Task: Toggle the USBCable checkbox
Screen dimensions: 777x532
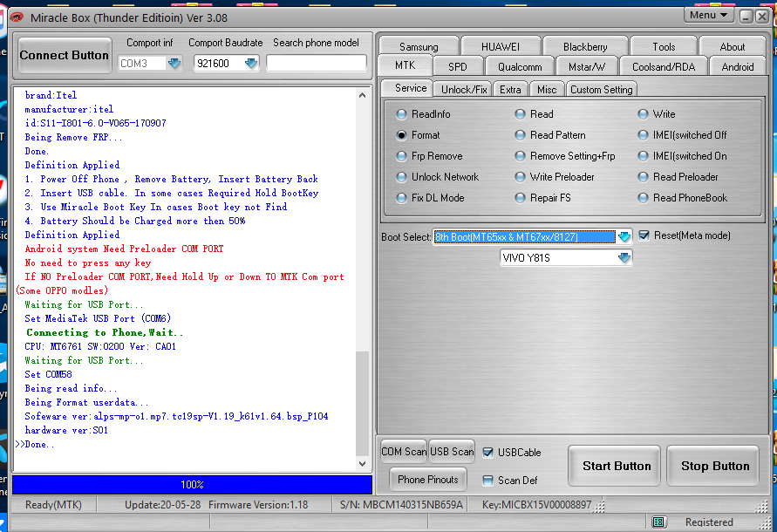Action: [487, 452]
